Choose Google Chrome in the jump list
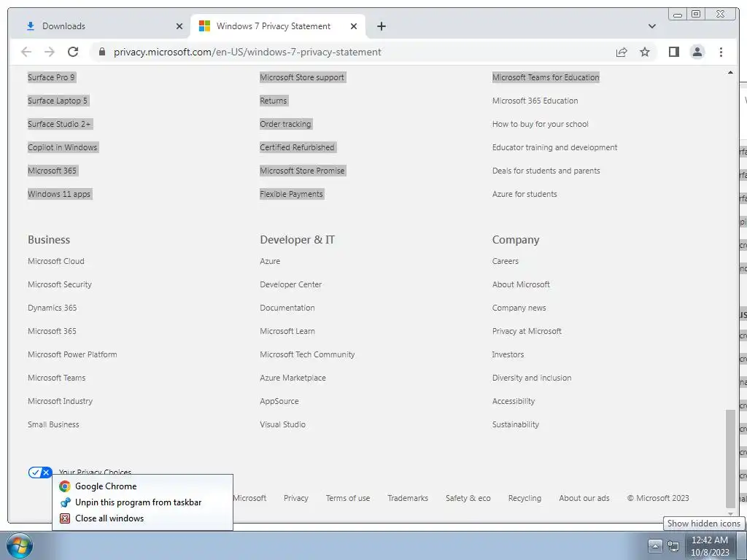 click(x=142, y=486)
